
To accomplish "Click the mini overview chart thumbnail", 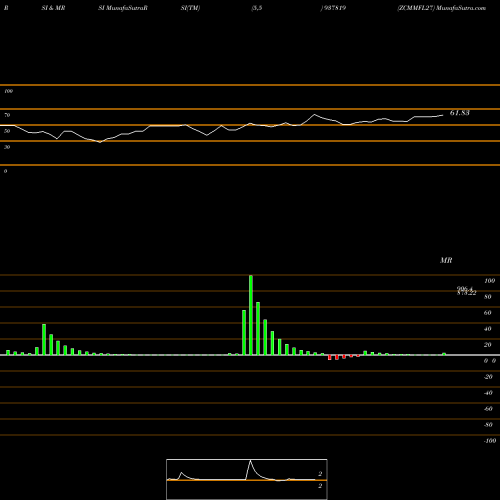I will pyautogui.click(x=247, y=479).
